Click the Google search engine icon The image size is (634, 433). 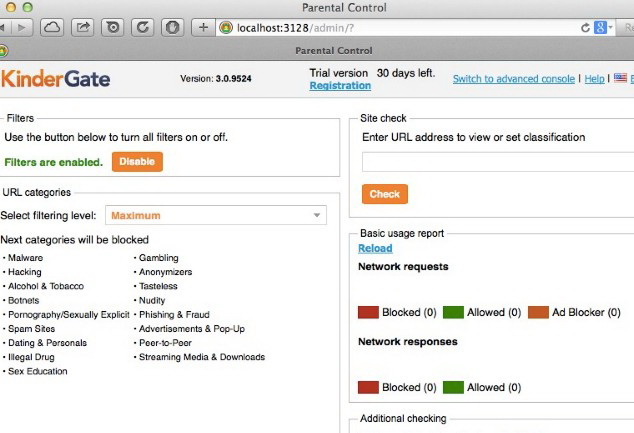coord(600,28)
